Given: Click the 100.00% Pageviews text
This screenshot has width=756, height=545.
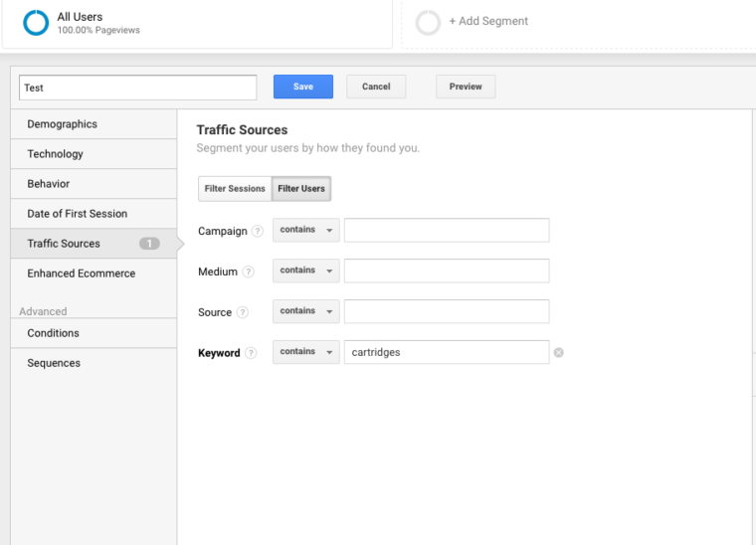Looking at the screenshot, I should [98, 31].
